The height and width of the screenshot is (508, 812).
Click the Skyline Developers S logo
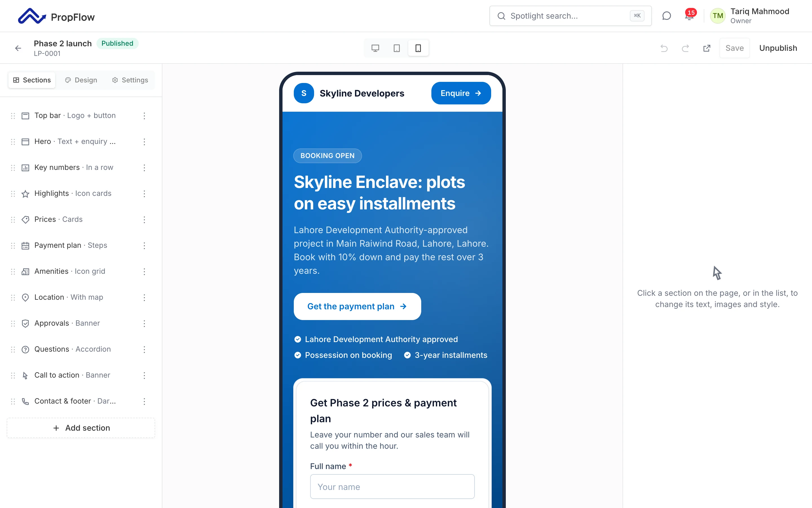click(304, 93)
